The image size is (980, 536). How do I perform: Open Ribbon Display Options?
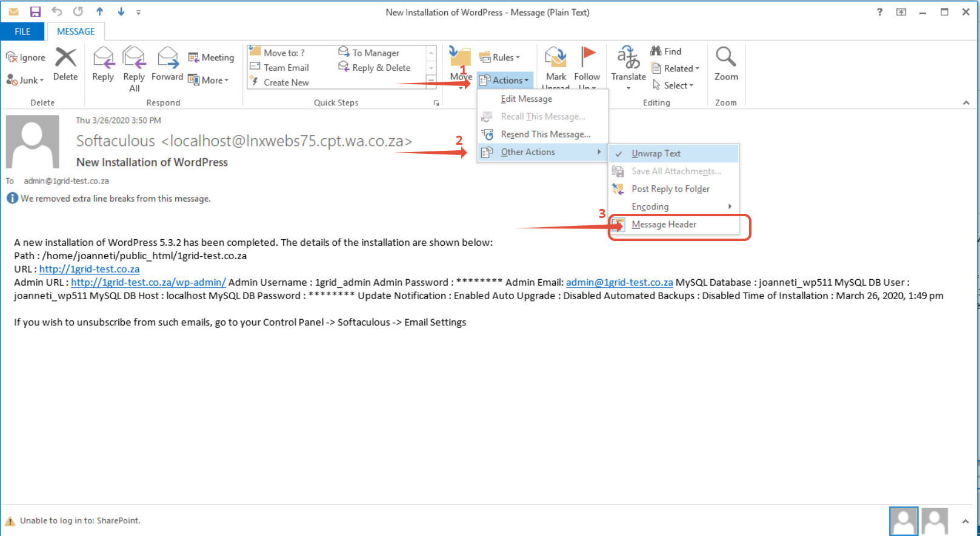(x=901, y=12)
